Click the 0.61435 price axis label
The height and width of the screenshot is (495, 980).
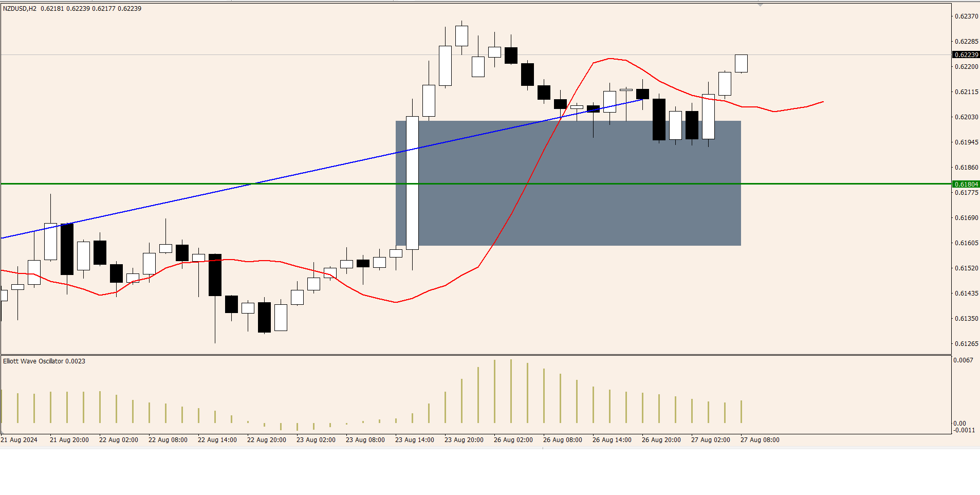click(x=966, y=294)
